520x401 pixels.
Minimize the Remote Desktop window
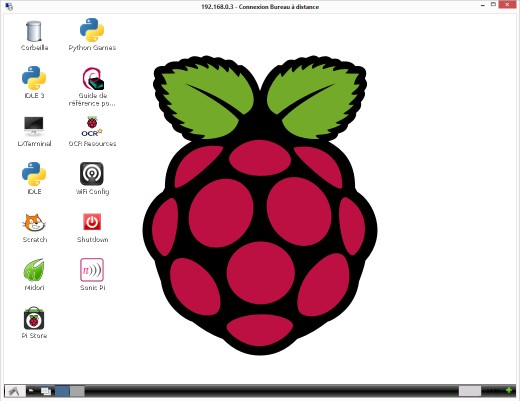(483, 6)
